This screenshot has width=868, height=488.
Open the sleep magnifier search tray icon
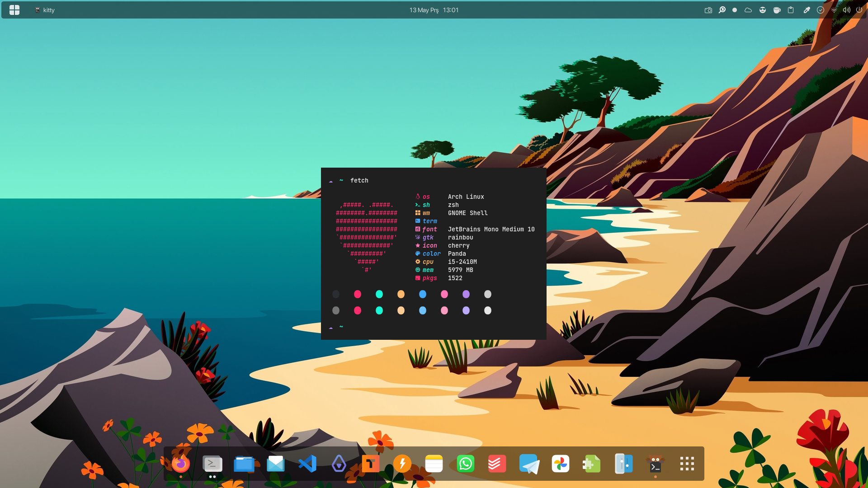click(x=722, y=10)
